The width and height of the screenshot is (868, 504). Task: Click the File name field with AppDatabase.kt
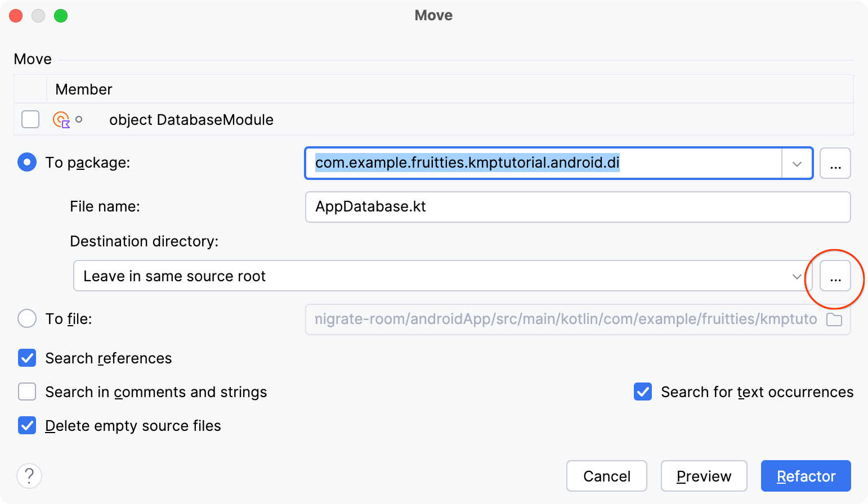[x=577, y=207]
